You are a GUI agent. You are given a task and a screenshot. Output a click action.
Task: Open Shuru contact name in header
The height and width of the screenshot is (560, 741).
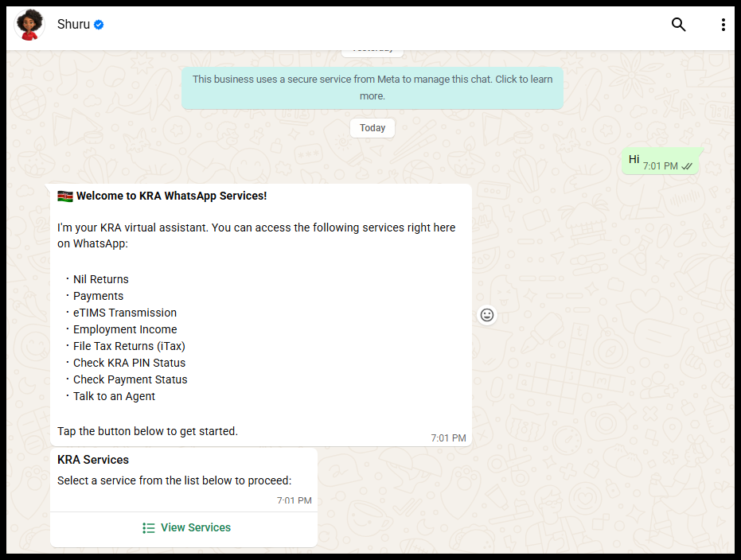pyautogui.click(x=73, y=24)
